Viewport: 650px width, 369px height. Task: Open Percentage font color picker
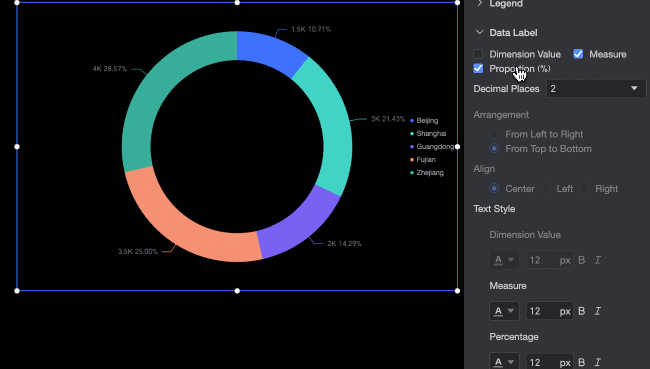point(504,362)
